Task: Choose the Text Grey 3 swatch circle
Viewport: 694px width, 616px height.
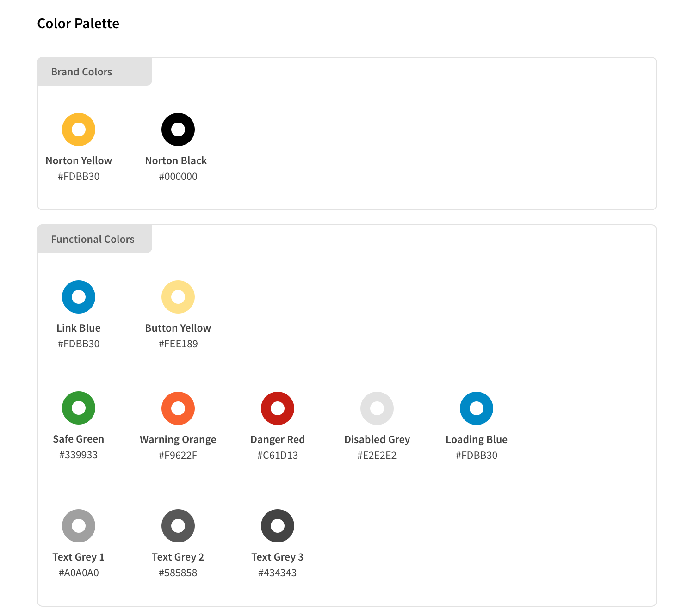Action: pos(278,526)
